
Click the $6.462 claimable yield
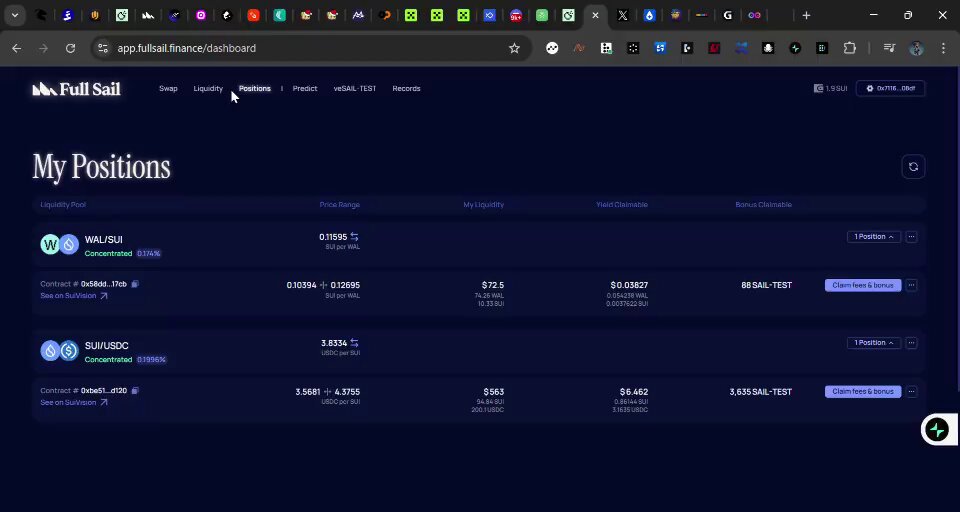point(634,391)
